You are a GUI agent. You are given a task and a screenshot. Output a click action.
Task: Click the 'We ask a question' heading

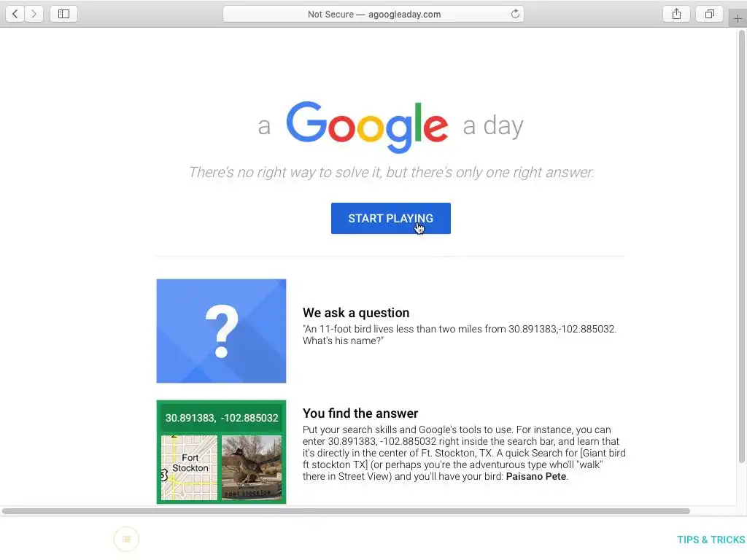[356, 313]
